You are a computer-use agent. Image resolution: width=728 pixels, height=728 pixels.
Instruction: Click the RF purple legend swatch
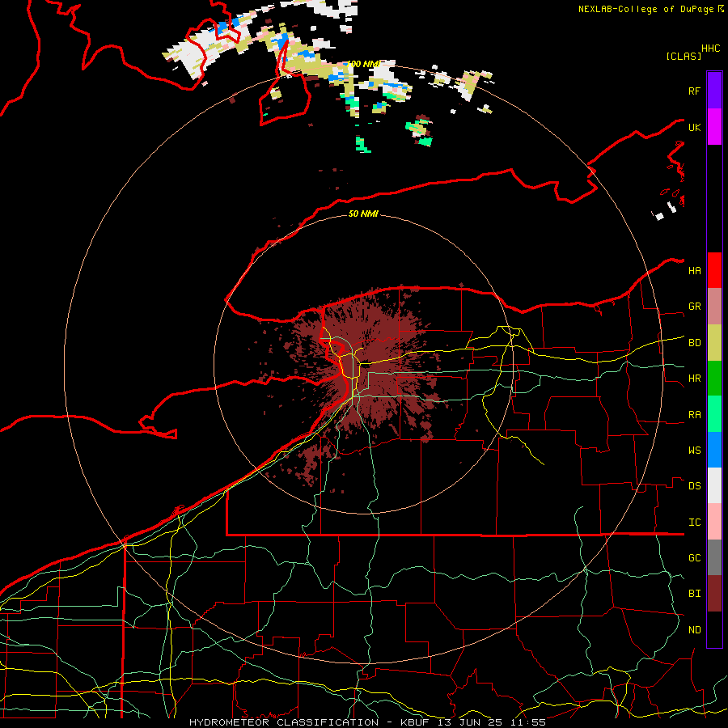pyautogui.click(x=714, y=91)
